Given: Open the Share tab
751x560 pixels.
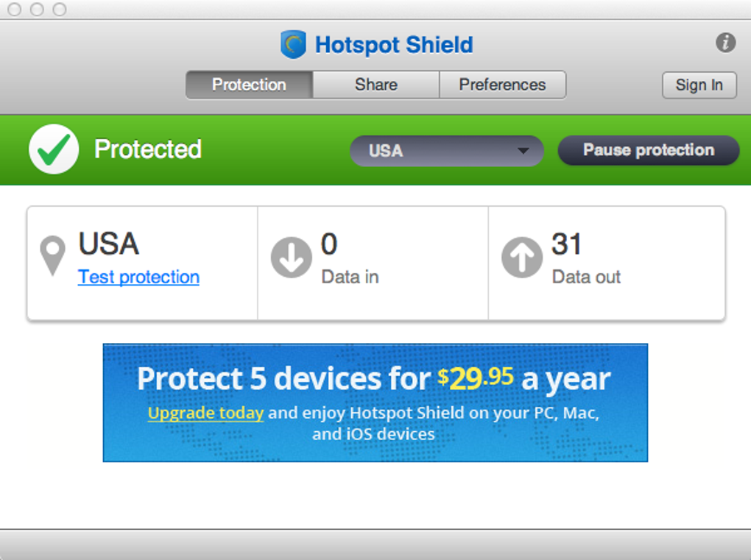Looking at the screenshot, I should [375, 85].
